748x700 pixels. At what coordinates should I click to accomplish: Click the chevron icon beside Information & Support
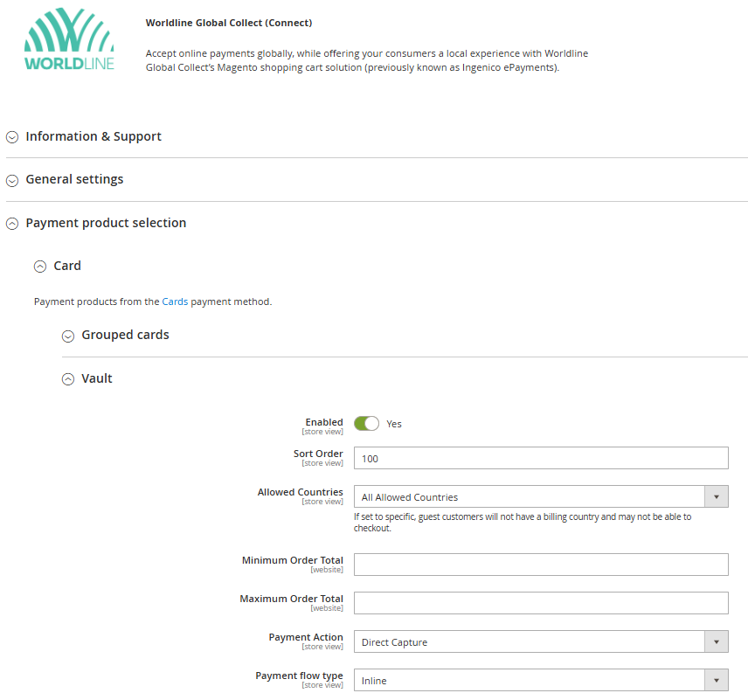(x=12, y=136)
